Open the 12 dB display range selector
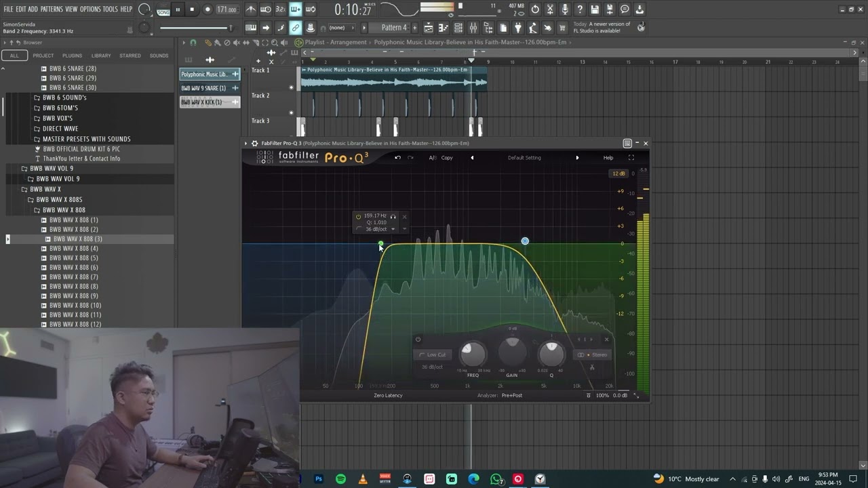 tap(618, 174)
